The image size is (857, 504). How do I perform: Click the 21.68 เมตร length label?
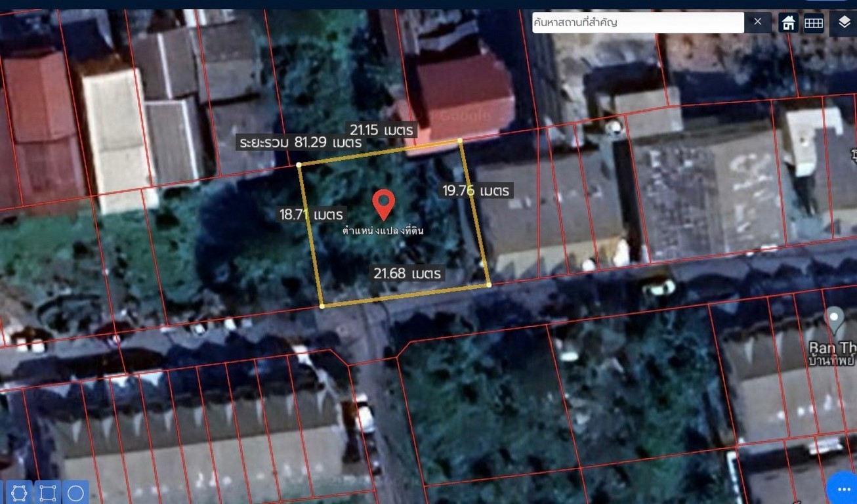pos(407,273)
